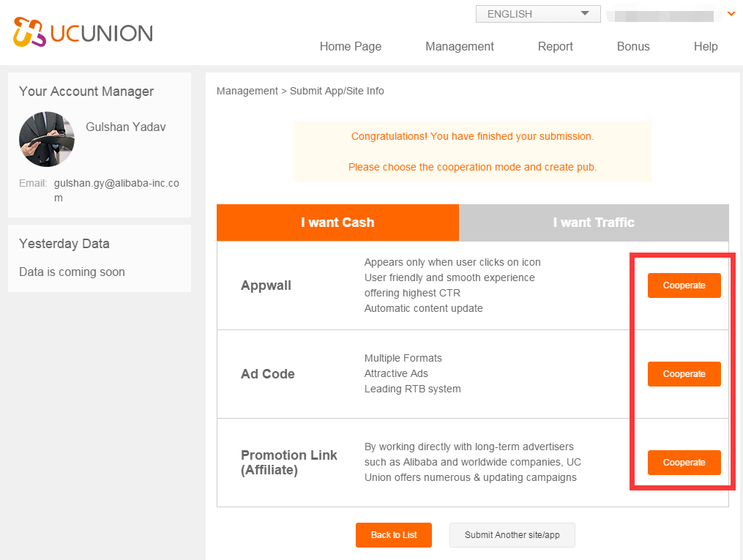Click the UC Union logo
The width and height of the screenshot is (743, 560).
83,33
